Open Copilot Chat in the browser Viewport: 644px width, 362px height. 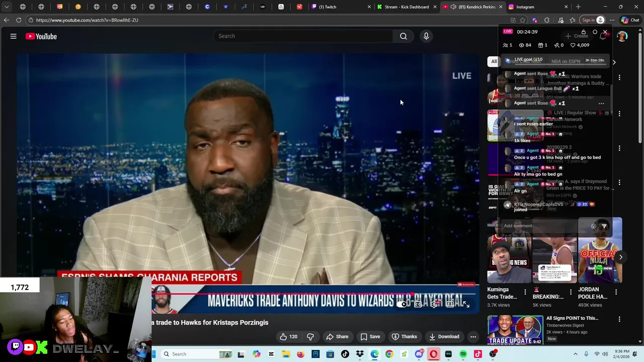630,20
